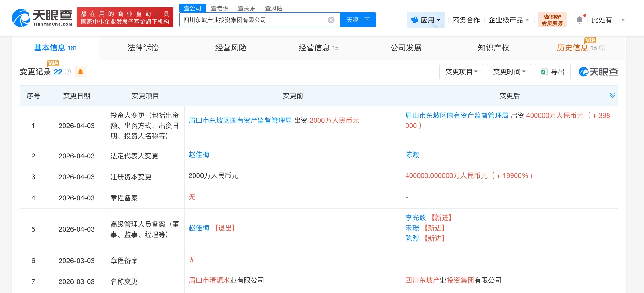Open the 变更时间 filter dropdown
The height and width of the screenshot is (293, 644).
509,72
